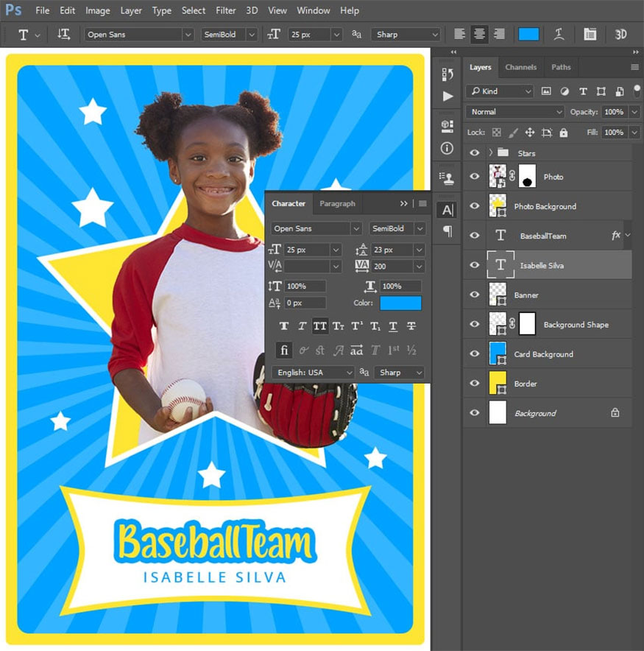
Task: Toggle the Character and Paragraph panels icon
Action: click(x=590, y=34)
